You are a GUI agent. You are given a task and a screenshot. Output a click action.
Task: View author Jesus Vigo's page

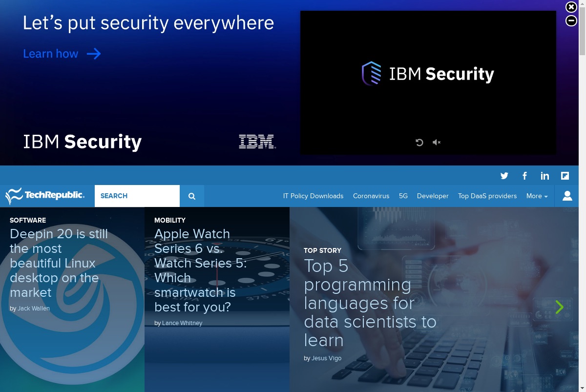(326, 358)
